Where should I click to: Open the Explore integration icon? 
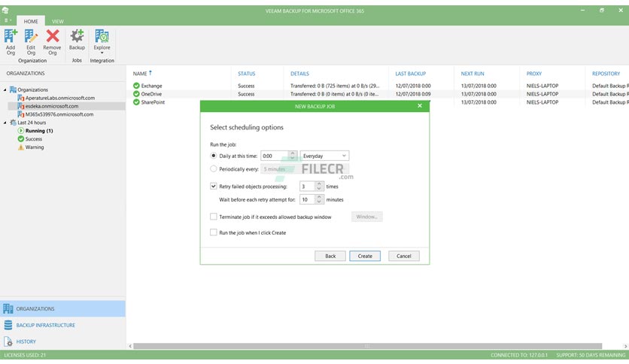tap(102, 37)
